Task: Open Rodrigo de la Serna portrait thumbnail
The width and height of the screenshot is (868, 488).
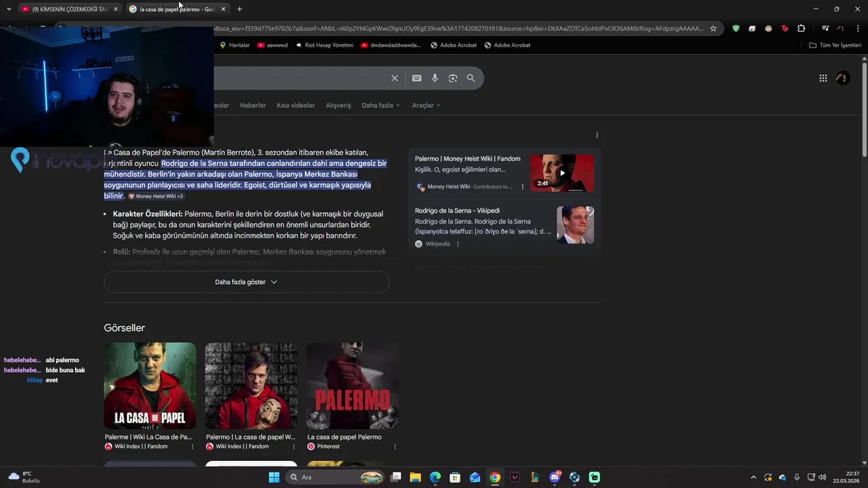Action: pos(575,225)
